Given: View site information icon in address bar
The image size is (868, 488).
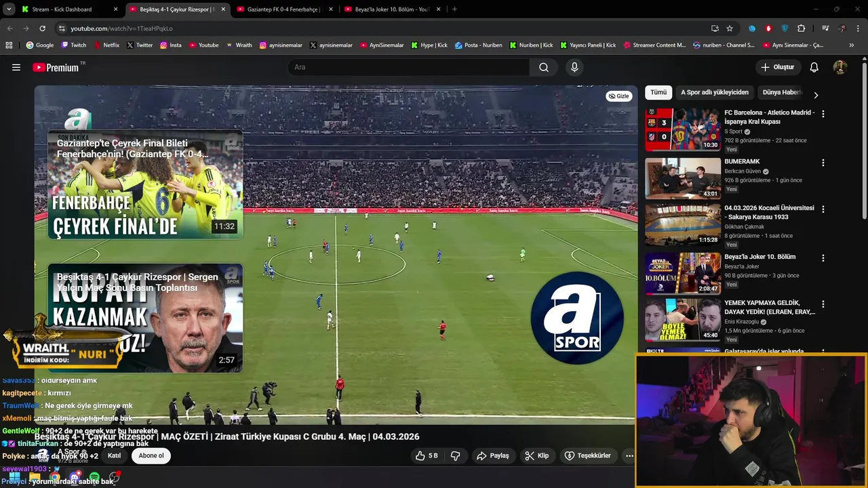Looking at the screenshot, I should tap(62, 28).
